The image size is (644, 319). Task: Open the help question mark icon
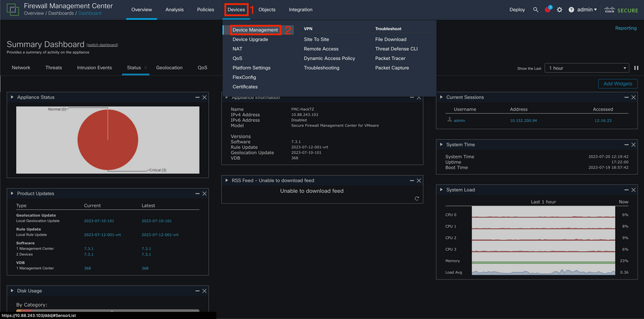[571, 10]
